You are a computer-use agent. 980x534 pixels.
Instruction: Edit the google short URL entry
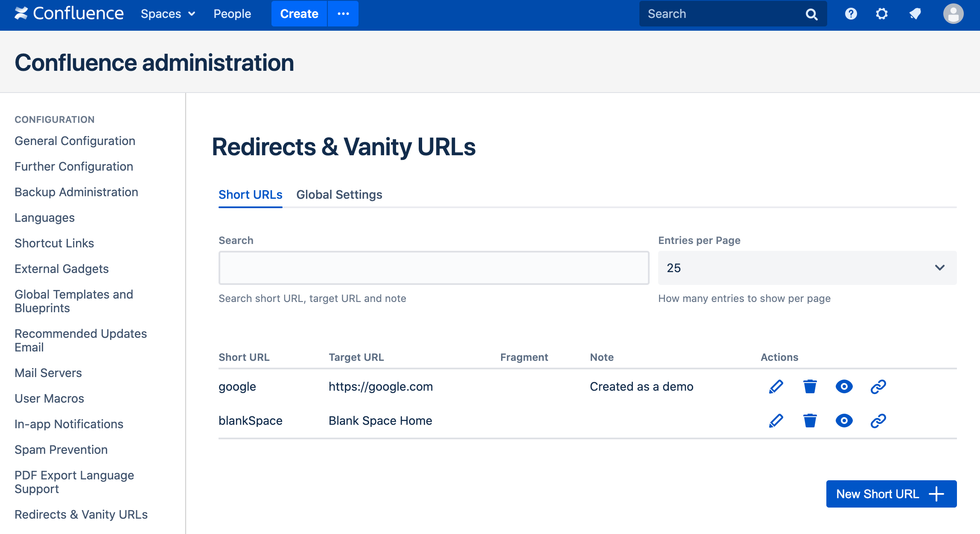point(776,387)
